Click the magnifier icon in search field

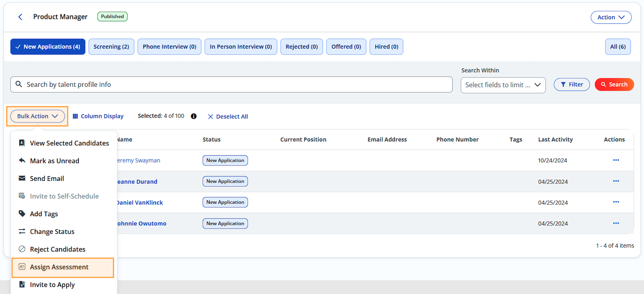pos(19,84)
